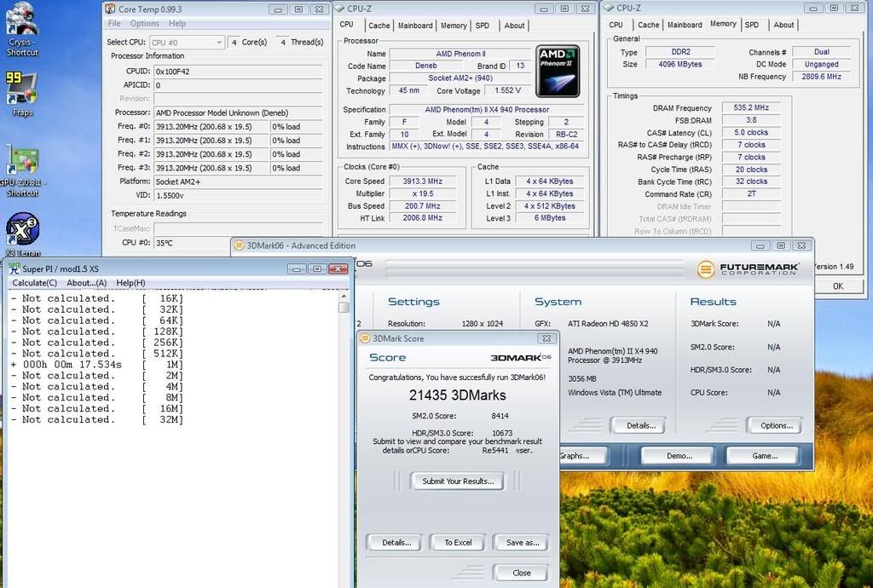Click the Futuremark Corporation logo
Screen dimensions: 873x588
tap(747, 269)
